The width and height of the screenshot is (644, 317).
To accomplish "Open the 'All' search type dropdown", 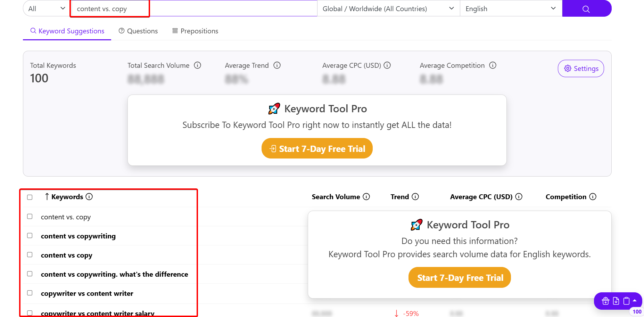I will [x=46, y=8].
